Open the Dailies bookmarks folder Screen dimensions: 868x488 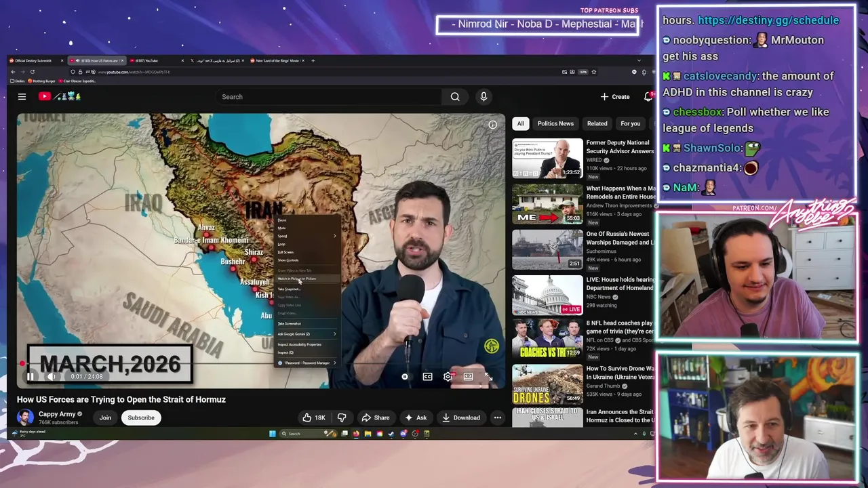click(x=17, y=81)
